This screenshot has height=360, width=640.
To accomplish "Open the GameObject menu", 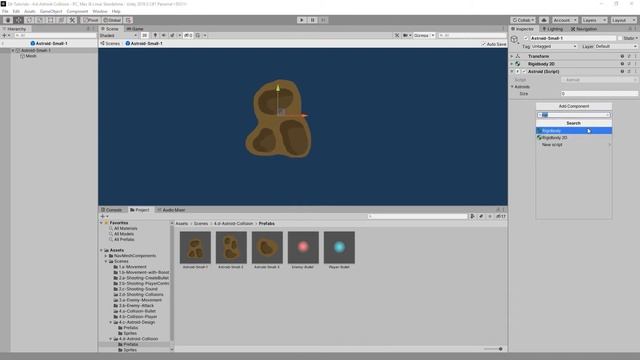I will (51, 11).
